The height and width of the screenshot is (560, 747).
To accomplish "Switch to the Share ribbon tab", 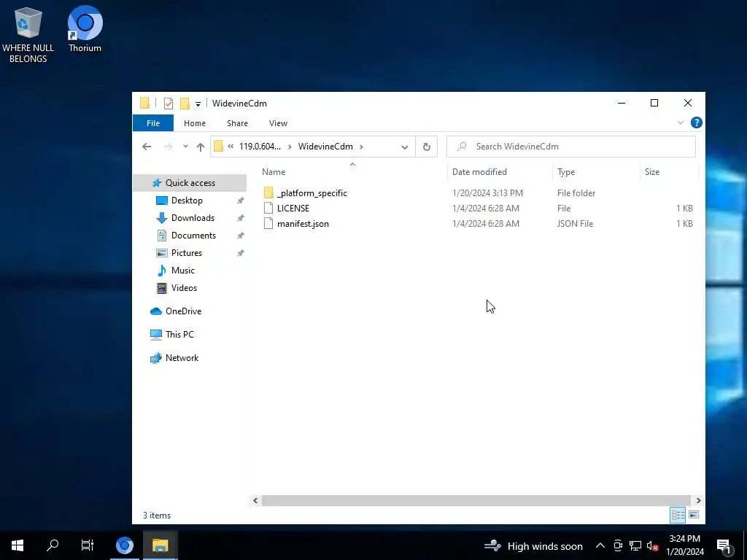I will coord(237,122).
